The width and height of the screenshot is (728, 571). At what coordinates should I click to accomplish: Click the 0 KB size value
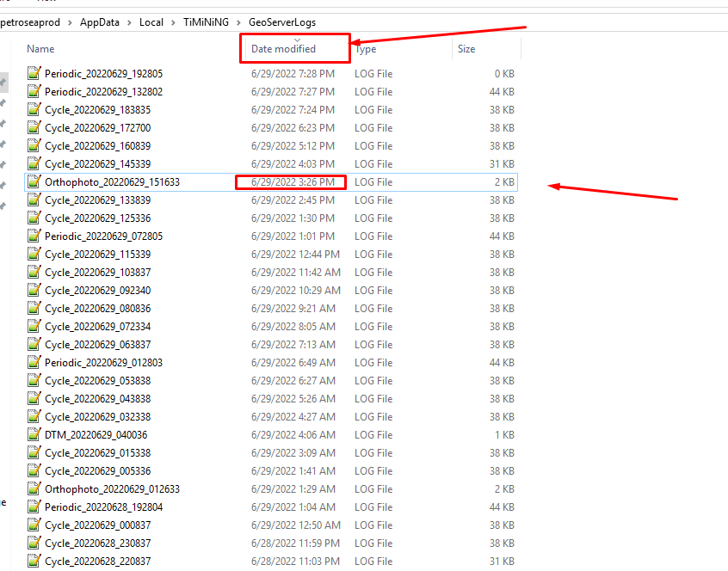pos(504,74)
